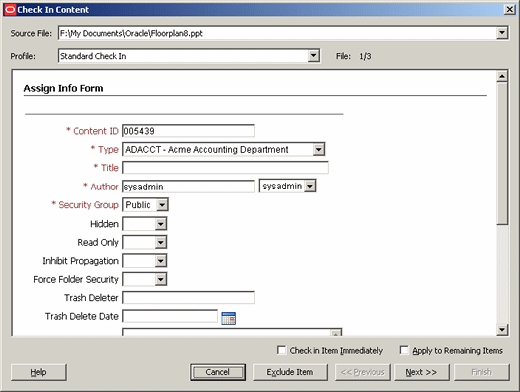Click into the Title input field

[x=225, y=168]
